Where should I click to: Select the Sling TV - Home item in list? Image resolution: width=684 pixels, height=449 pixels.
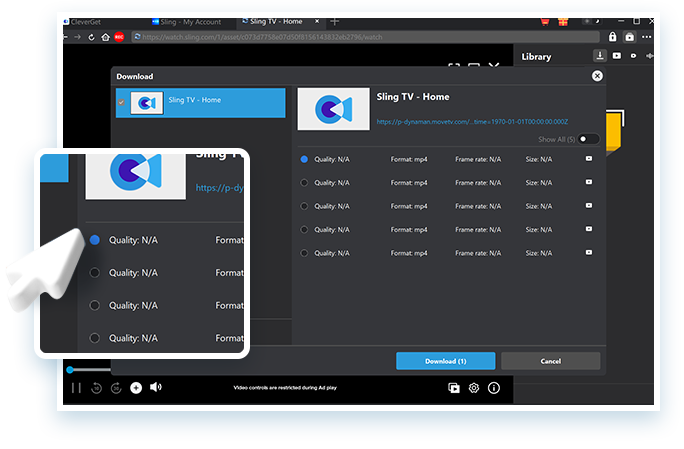201,103
